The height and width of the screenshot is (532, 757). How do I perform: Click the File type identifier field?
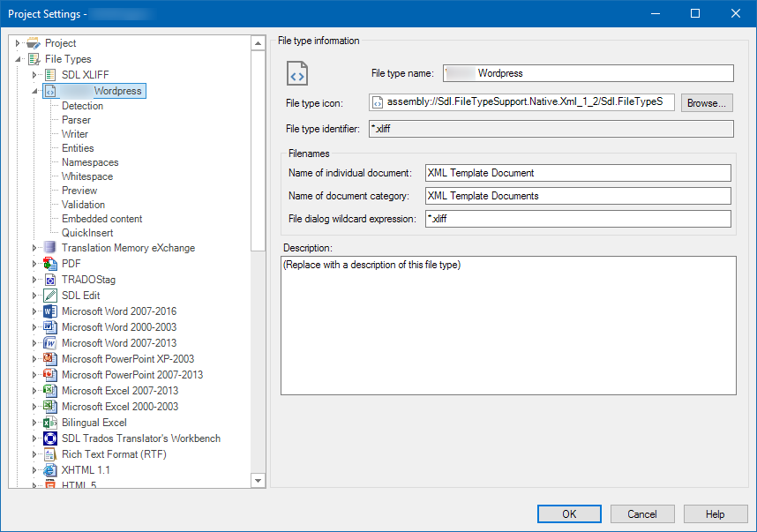[x=551, y=129]
